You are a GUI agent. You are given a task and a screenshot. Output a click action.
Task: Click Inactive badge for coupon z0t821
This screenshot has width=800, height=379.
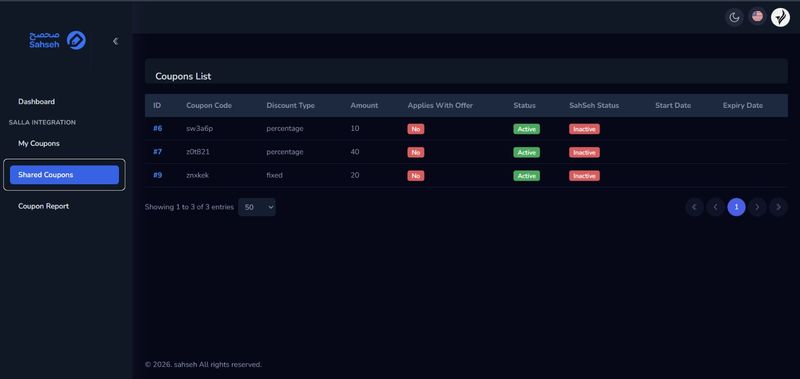click(584, 153)
